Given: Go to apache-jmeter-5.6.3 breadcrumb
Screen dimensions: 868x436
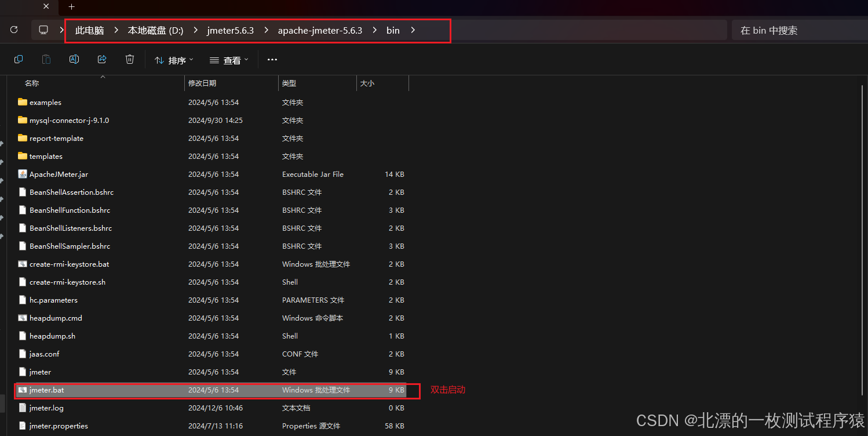Looking at the screenshot, I should pyautogui.click(x=320, y=30).
